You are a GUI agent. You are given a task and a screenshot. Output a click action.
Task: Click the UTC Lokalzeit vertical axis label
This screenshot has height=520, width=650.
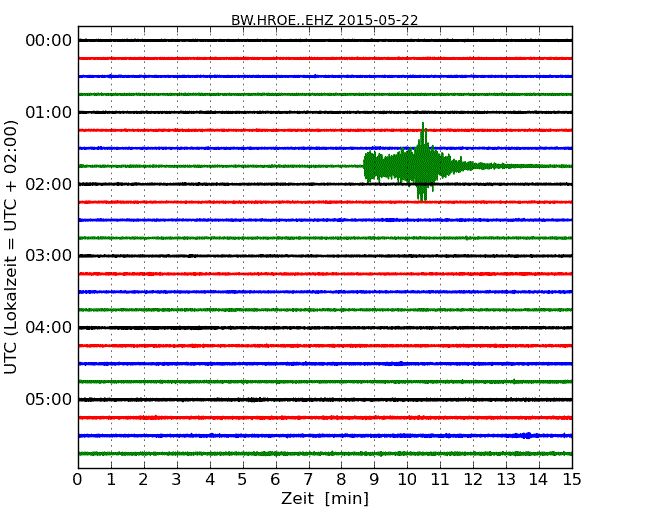(x=11, y=247)
